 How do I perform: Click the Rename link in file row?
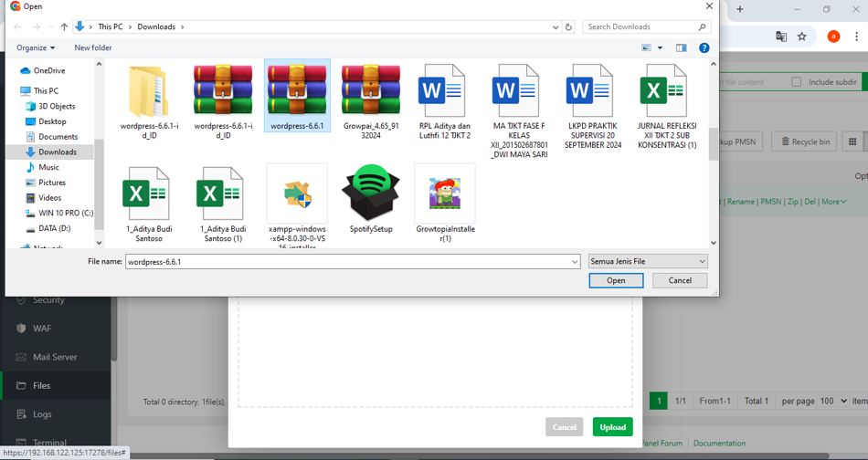pos(741,202)
